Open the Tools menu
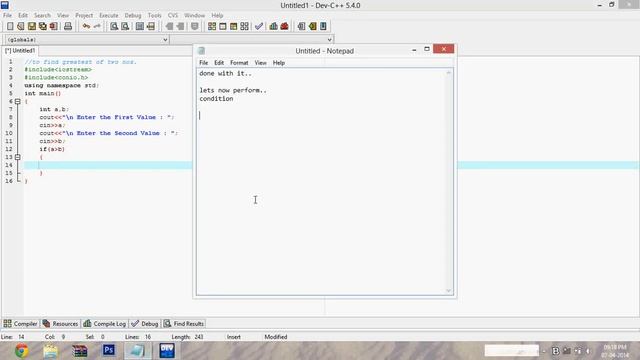The height and width of the screenshot is (360, 640). [155, 15]
